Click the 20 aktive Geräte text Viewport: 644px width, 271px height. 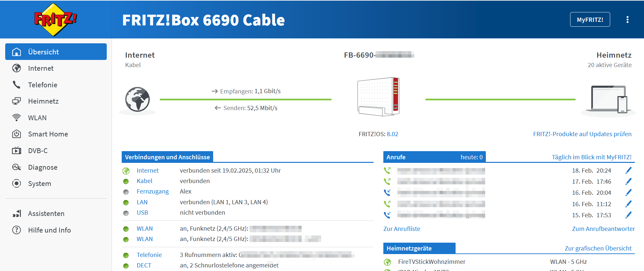(x=610, y=65)
